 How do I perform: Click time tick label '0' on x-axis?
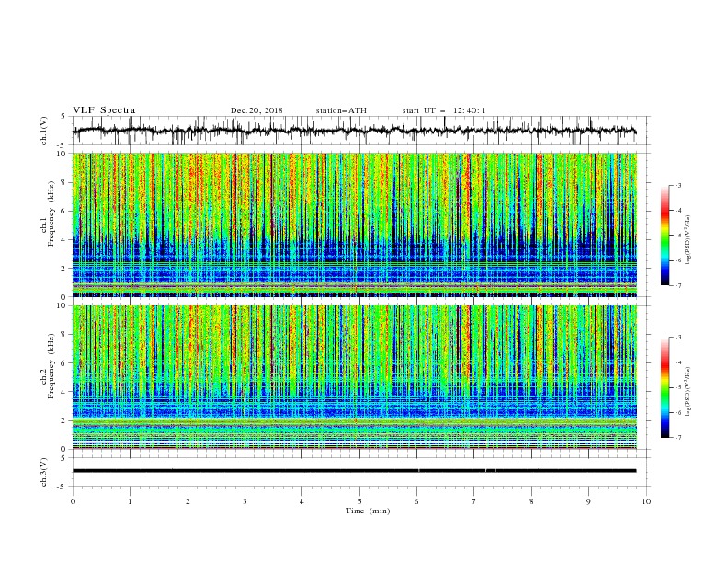[73, 501]
